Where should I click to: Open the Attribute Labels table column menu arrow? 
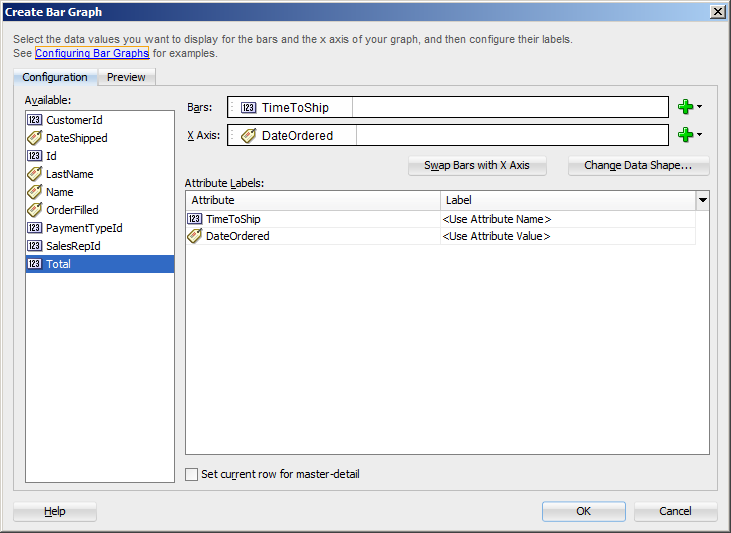(703, 200)
